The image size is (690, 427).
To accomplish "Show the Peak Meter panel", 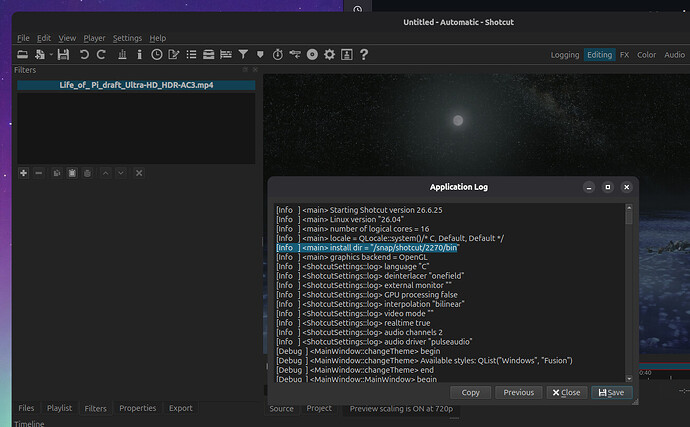I will coord(122,55).
